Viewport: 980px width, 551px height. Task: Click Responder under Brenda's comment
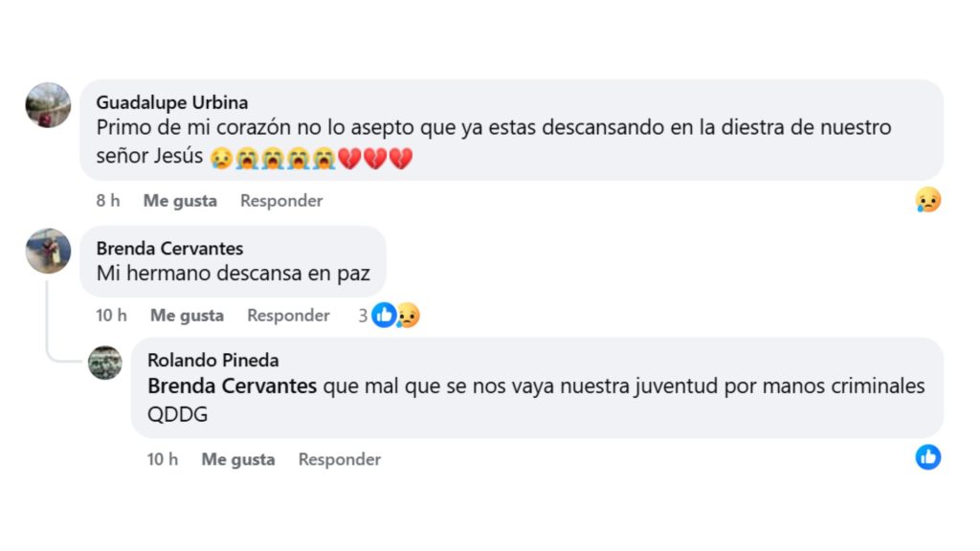pyautogui.click(x=288, y=315)
